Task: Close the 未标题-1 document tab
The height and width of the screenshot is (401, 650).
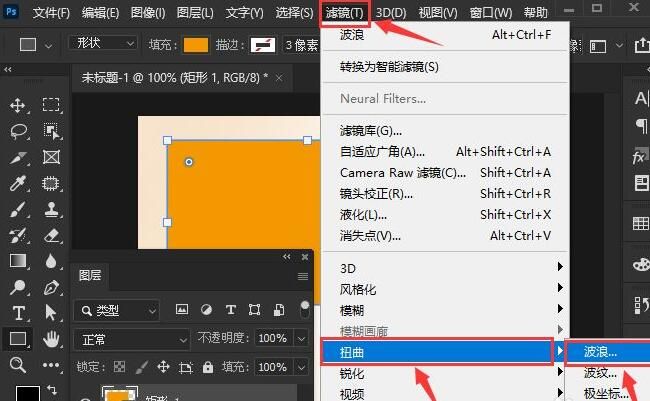Action: click(279, 78)
